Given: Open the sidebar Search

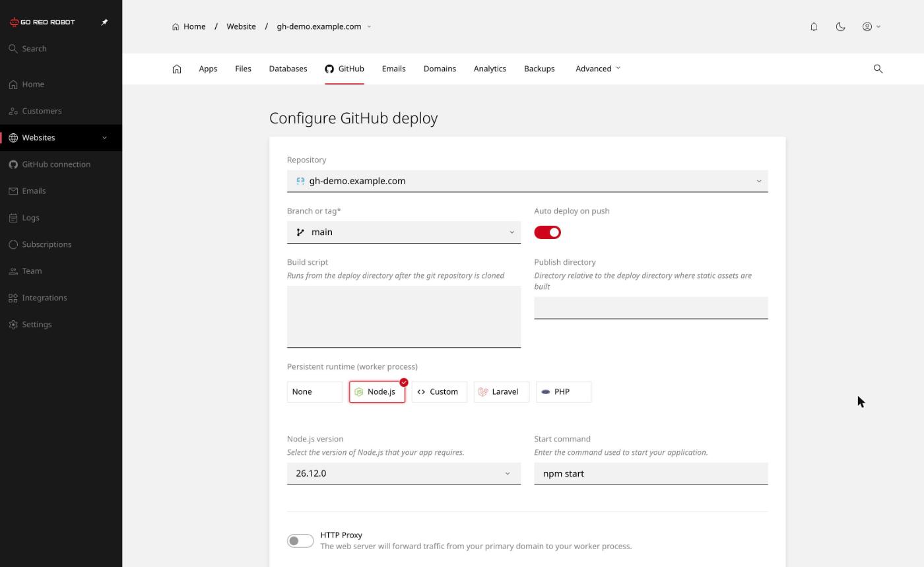Looking at the screenshot, I should tap(28, 48).
